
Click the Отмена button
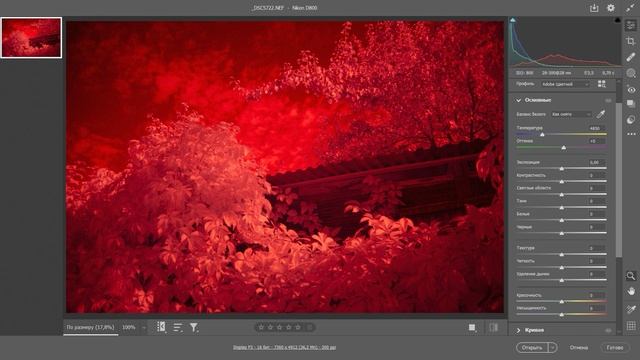(x=579, y=347)
